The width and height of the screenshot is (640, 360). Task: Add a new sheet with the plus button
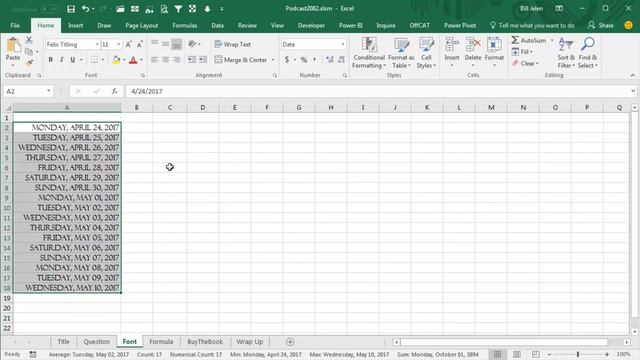(290, 342)
